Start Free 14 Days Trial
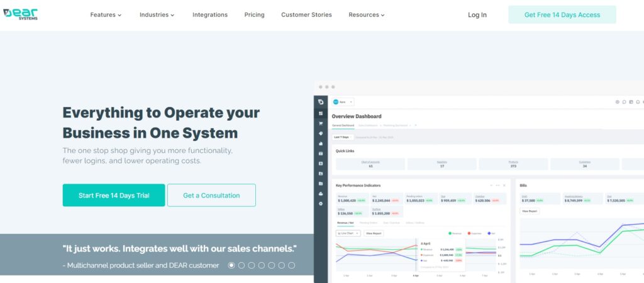The height and width of the screenshot is (283, 644). point(114,195)
